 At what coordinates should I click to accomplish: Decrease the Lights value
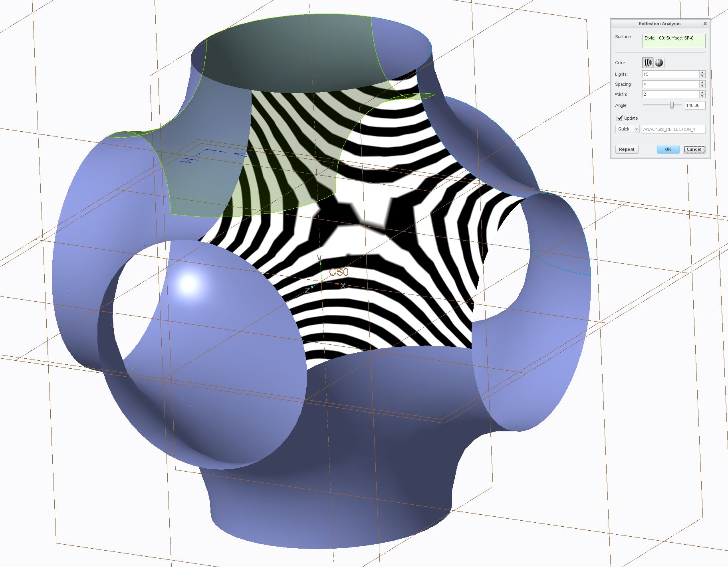[x=702, y=76]
